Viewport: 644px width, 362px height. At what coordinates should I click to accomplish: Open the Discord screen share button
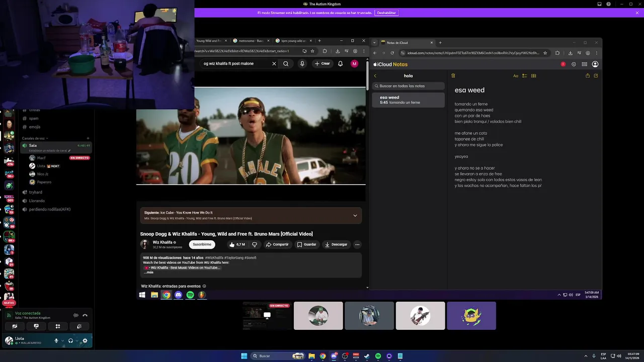[36, 326]
